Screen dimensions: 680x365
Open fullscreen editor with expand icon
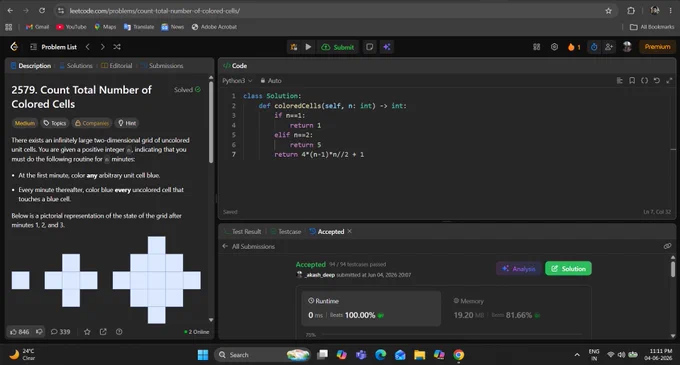pyautogui.click(x=669, y=81)
